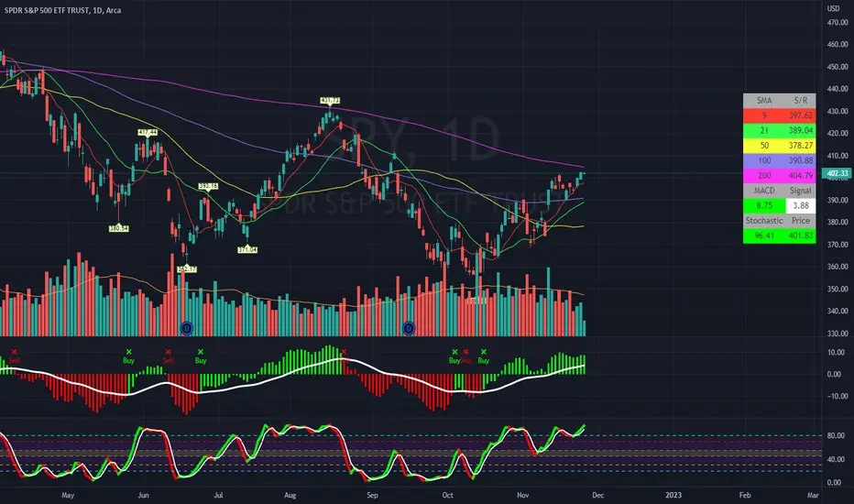Click the 371.04 pivot low label
The image size is (854, 504).
click(247, 249)
